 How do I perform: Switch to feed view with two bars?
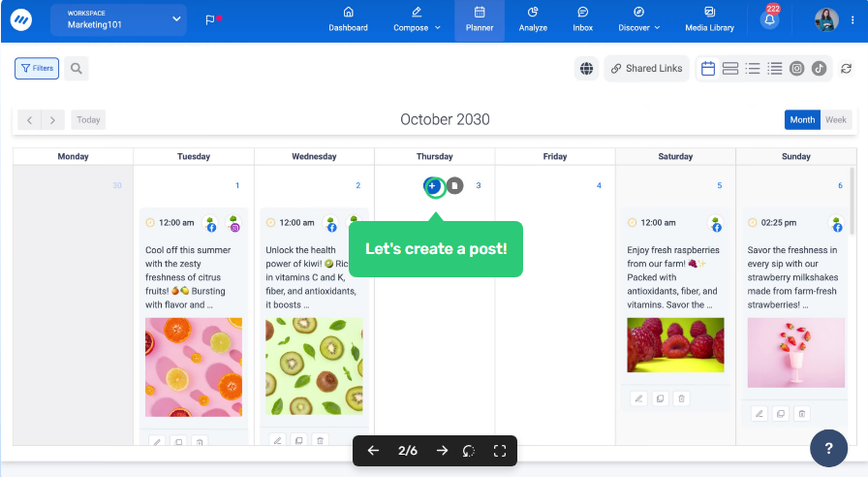point(730,68)
